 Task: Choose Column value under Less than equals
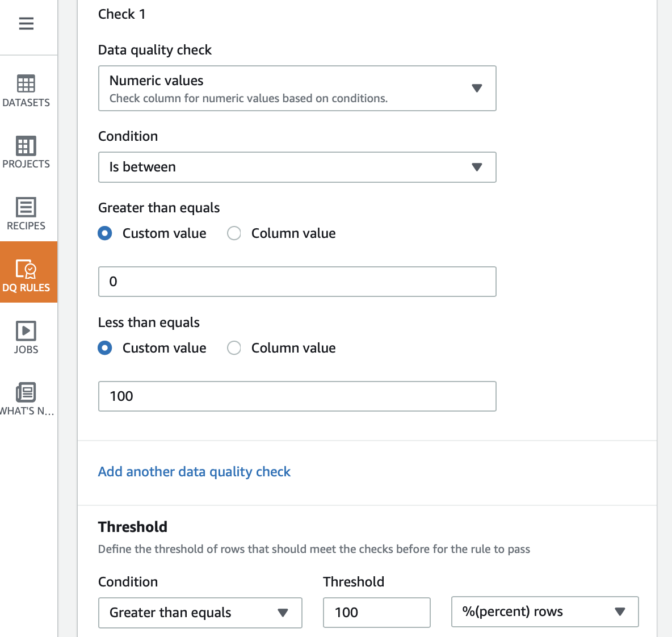[234, 348]
